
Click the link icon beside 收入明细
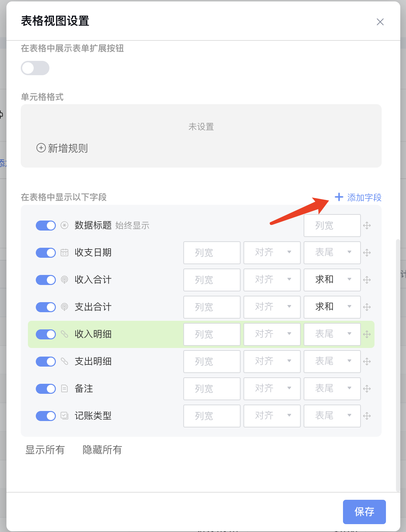point(64,334)
